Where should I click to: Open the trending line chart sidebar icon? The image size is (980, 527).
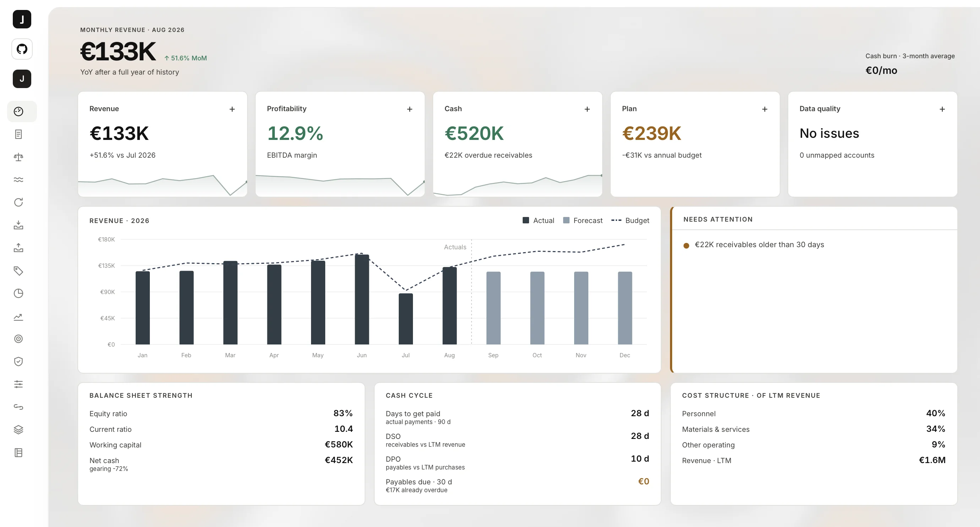pyautogui.click(x=18, y=316)
